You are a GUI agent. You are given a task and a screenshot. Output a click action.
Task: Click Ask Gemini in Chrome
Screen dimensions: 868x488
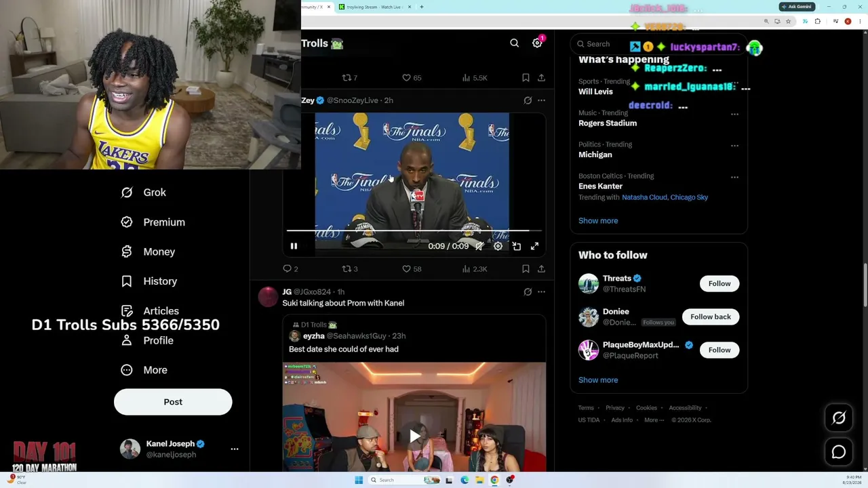click(796, 7)
